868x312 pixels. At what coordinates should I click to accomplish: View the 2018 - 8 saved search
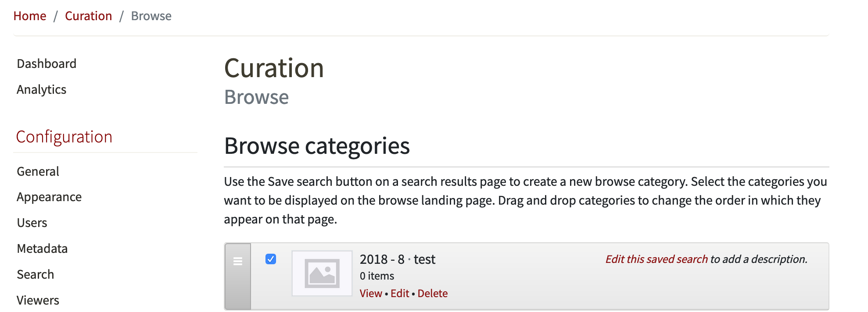(370, 293)
